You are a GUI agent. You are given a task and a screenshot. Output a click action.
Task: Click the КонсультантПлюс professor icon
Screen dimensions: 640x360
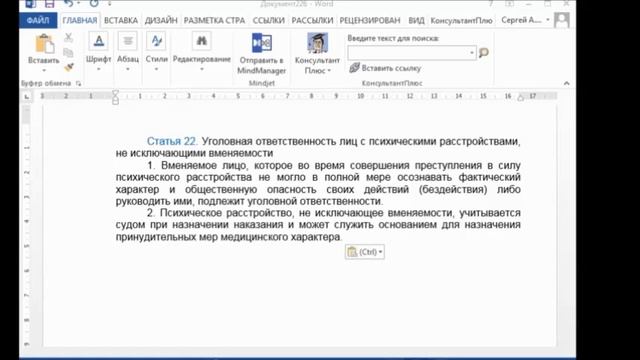[317, 43]
